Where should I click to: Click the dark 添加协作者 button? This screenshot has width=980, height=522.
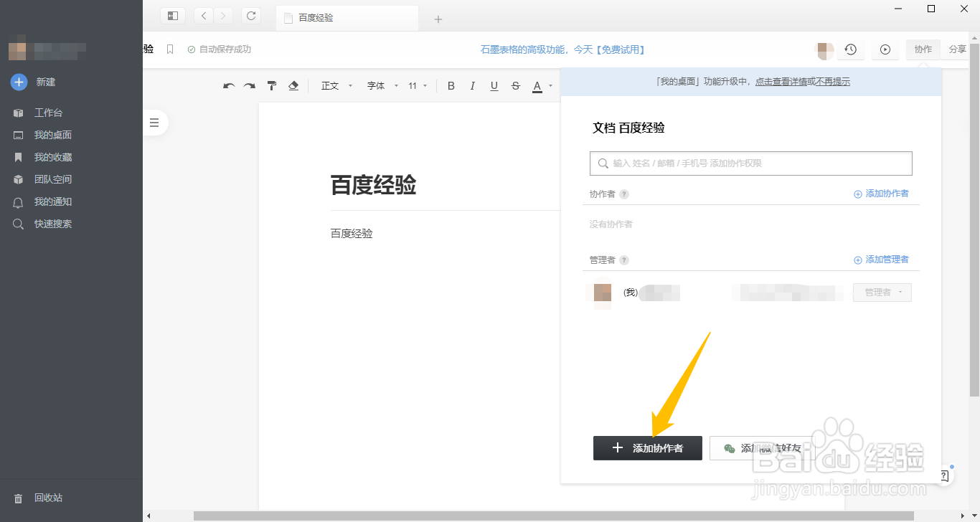click(648, 448)
